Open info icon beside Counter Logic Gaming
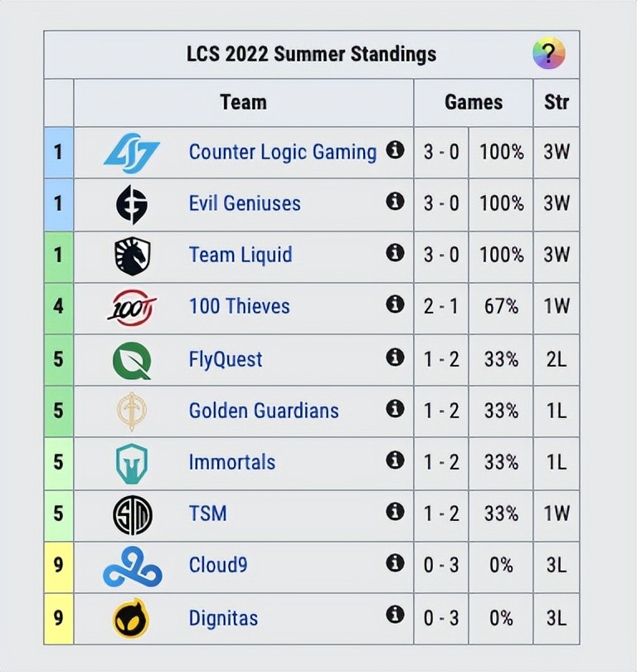The width and height of the screenshot is (637, 672). [396, 150]
